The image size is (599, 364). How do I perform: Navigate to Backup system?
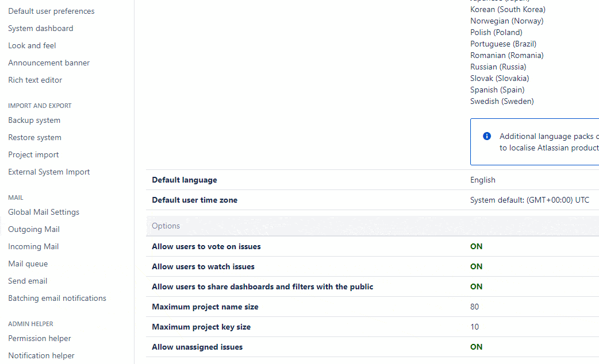tap(34, 120)
